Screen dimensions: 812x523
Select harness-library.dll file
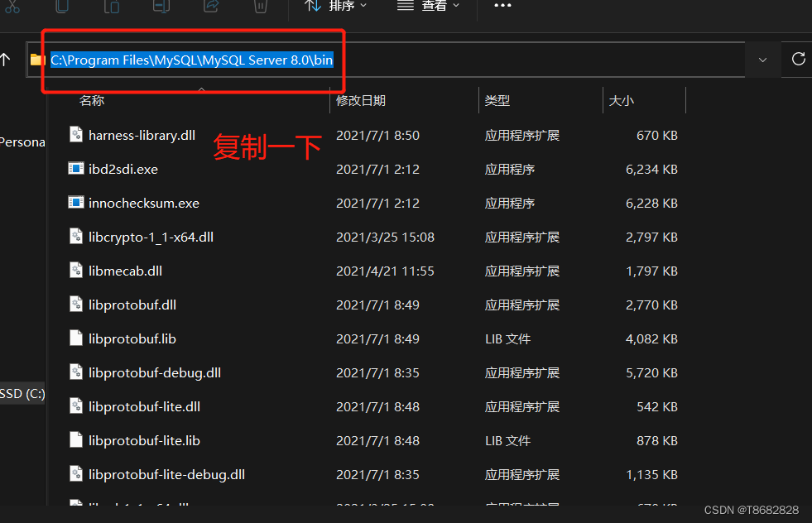pos(142,135)
